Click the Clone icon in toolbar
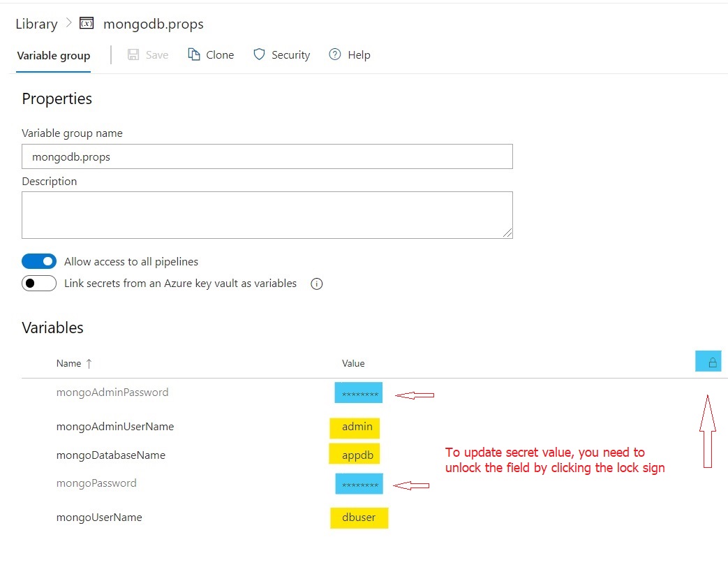This screenshot has height=565, width=728. coord(195,54)
